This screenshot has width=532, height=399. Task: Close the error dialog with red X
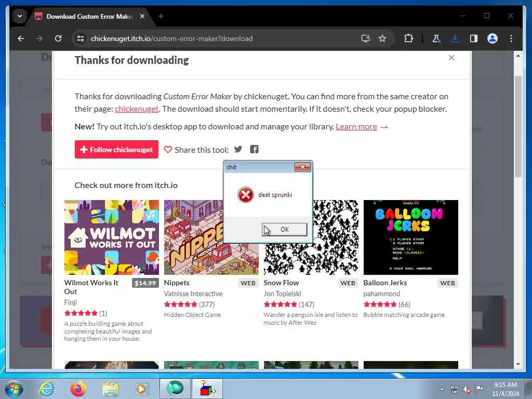click(302, 167)
